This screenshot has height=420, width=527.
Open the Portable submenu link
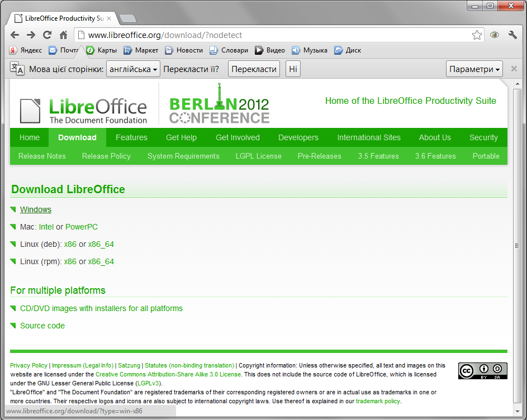tap(486, 156)
